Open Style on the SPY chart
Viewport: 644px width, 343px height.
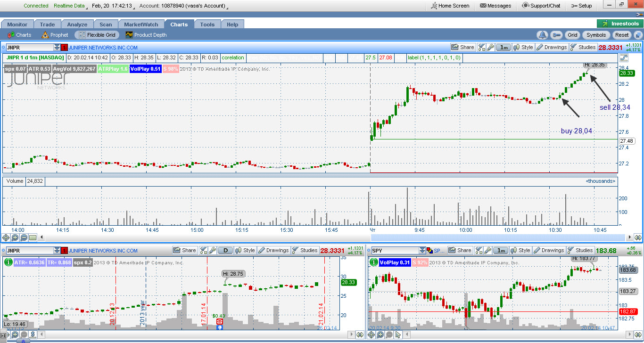(520, 250)
